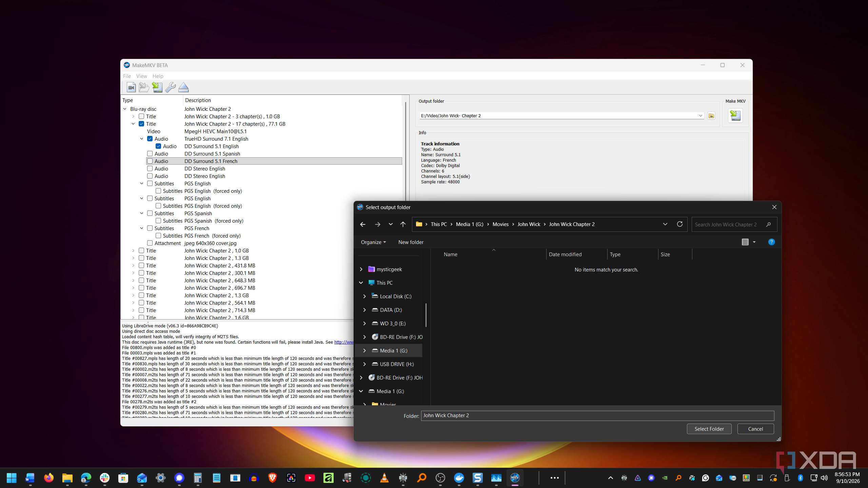Click the Folder name input field
This screenshot has height=488, width=868.
coord(597,416)
